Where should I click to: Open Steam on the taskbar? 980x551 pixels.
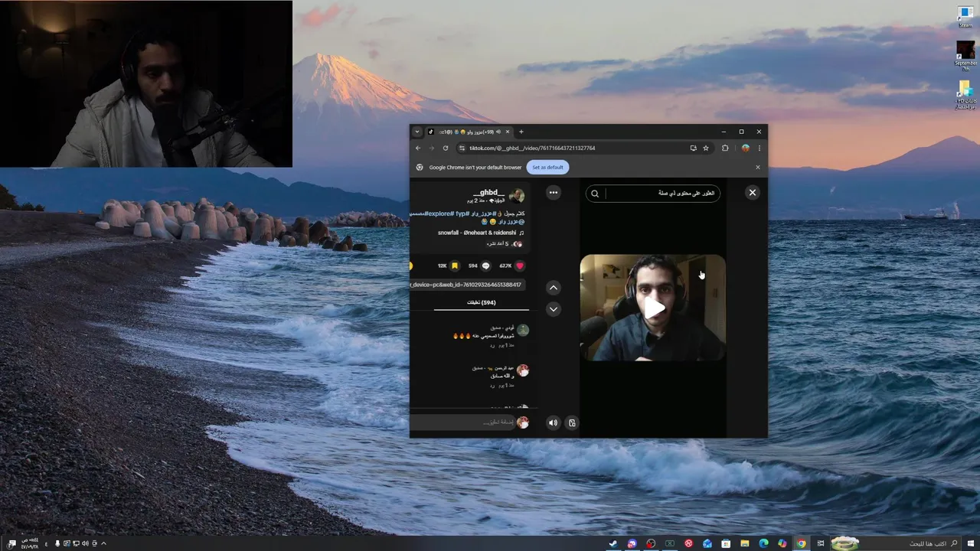click(613, 543)
